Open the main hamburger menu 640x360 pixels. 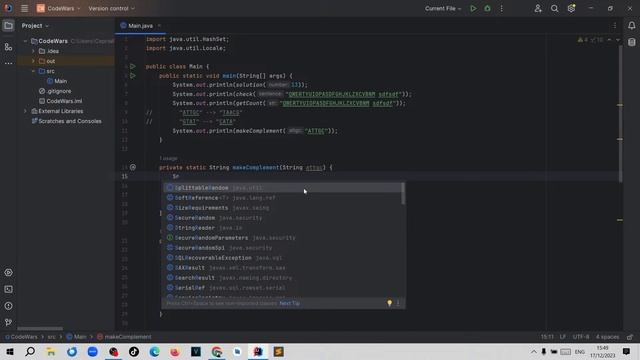coord(24,8)
